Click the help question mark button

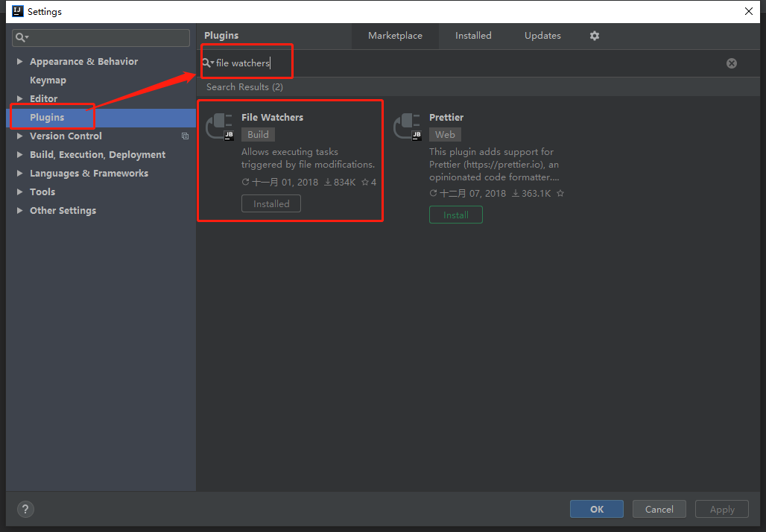25,509
